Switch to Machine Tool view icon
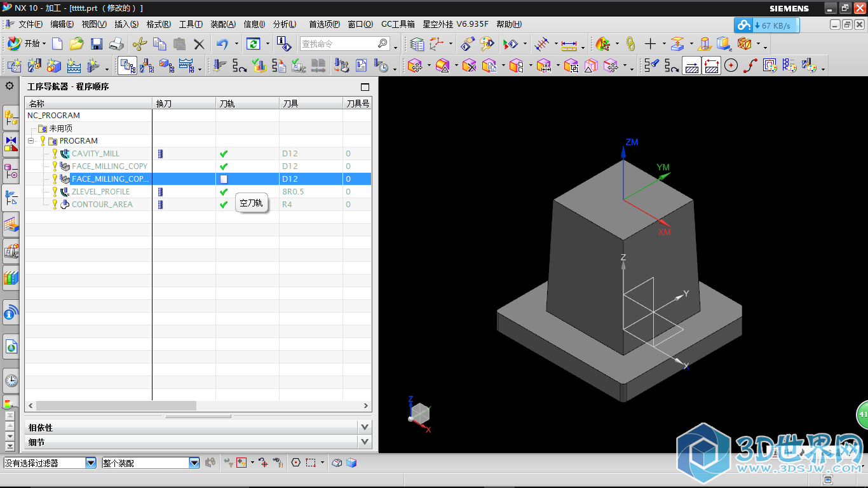The width and height of the screenshot is (868, 488). point(147,65)
